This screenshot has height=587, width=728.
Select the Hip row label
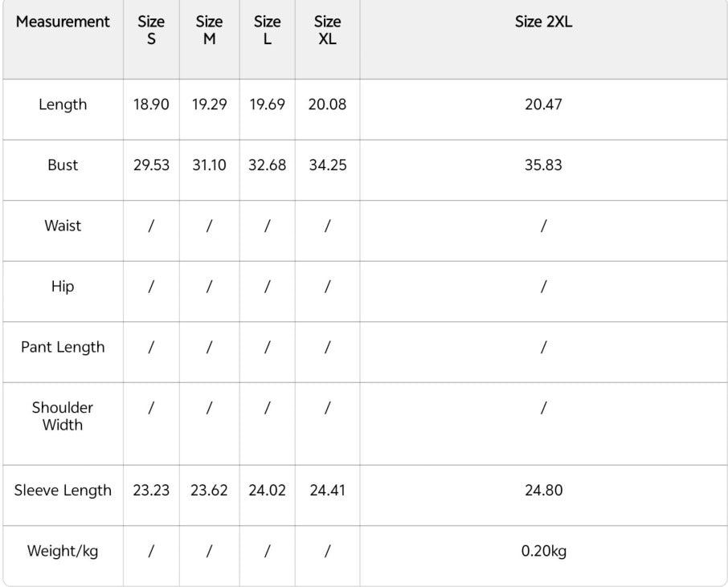click(63, 287)
